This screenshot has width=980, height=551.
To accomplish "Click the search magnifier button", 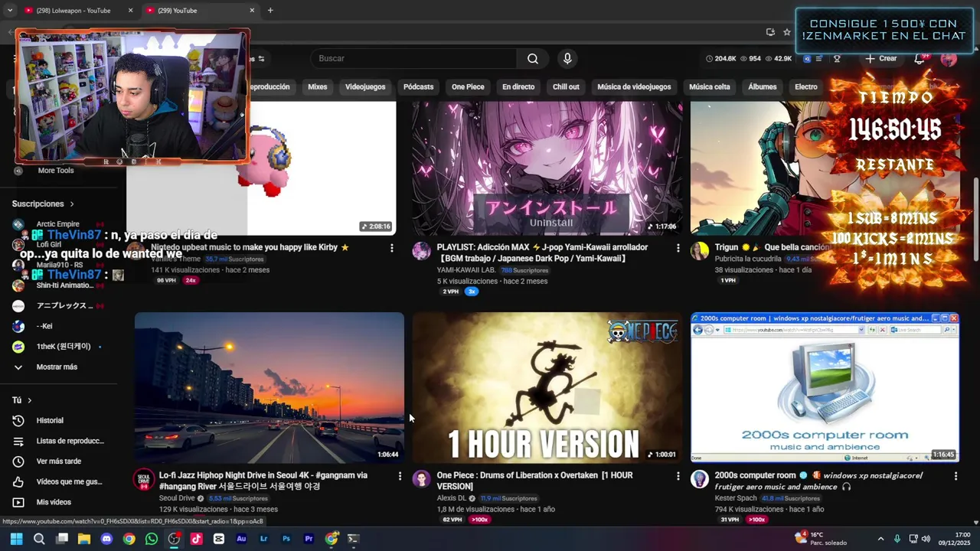I will click(x=533, y=59).
